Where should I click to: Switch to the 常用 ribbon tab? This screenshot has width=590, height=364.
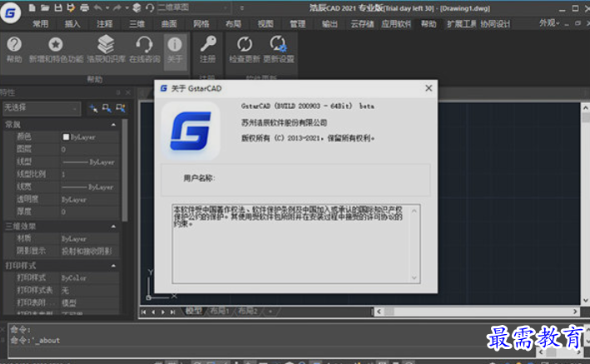tap(40, 24)
